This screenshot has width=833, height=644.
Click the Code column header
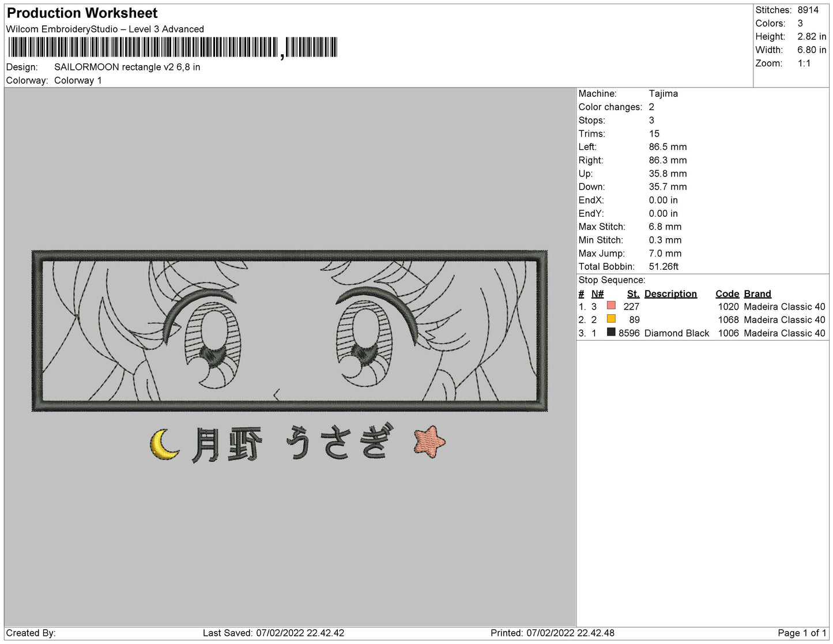(x=727, y=293)
